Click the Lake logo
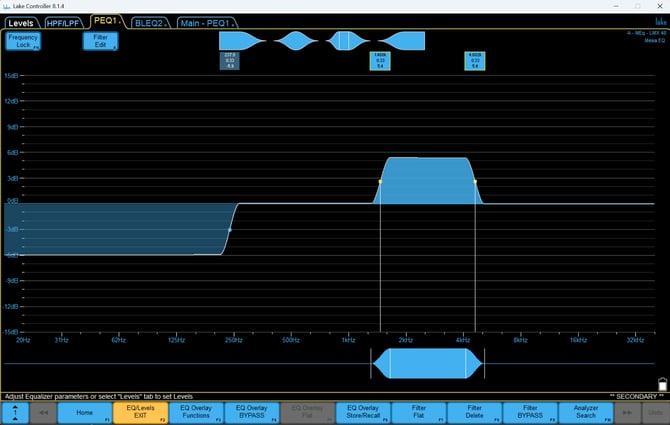The width and height of the screenshot is (670, 425). pos(660,21)
